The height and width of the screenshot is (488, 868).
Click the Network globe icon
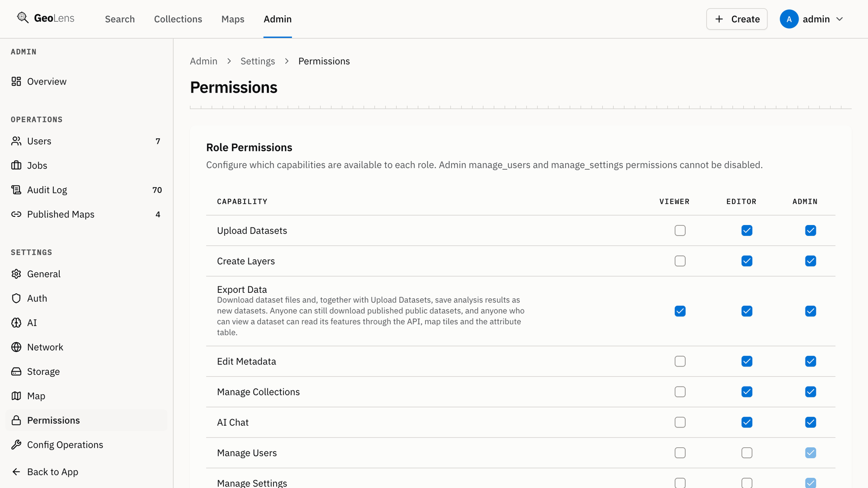[x=16, y=347]
